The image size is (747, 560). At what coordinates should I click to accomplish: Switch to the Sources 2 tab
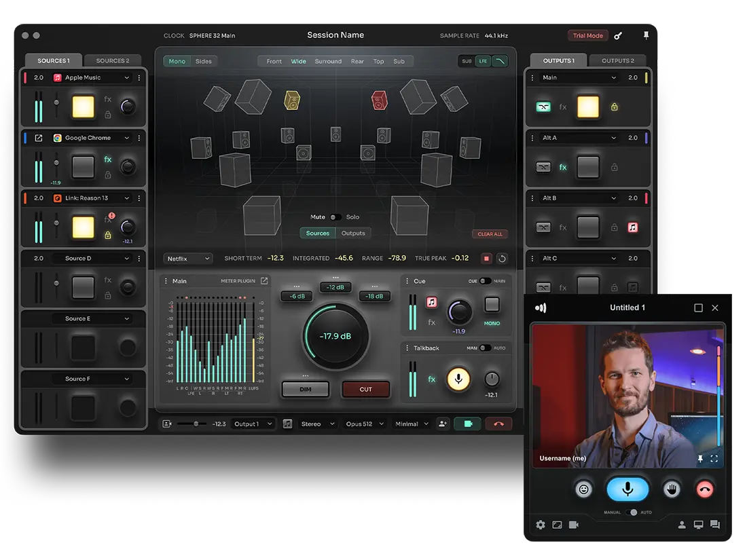tap(113, 60)
